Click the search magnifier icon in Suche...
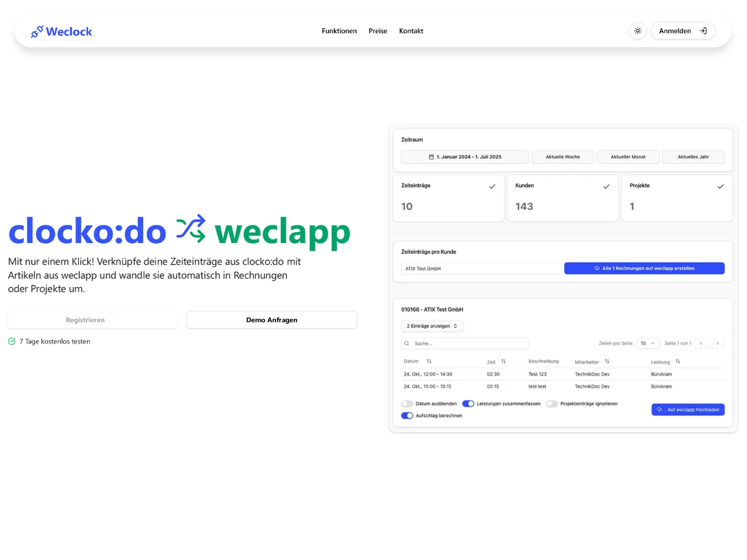 tap(407, 343)
